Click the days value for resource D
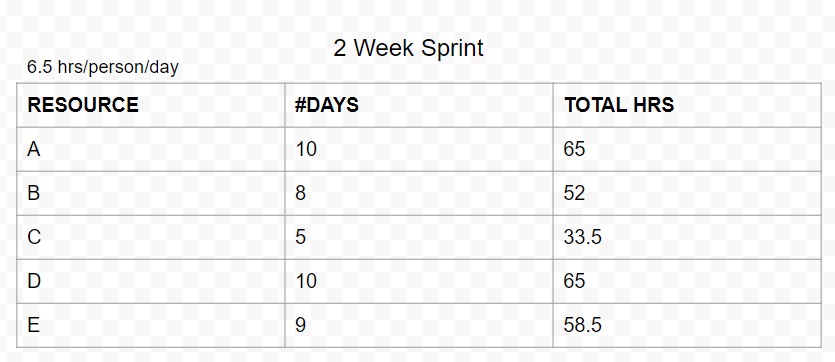835x362 pixels. pyautogui.click(x=306, y=281)
